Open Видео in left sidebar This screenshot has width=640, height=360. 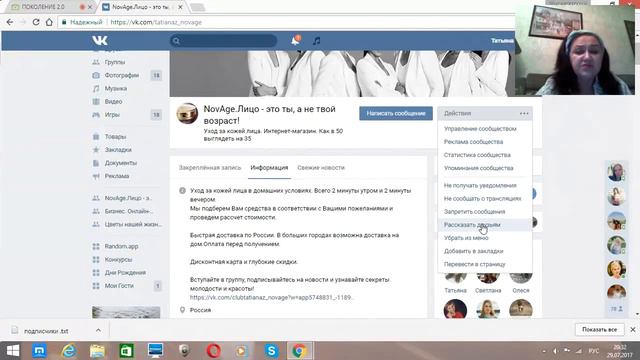coord(113,101)
